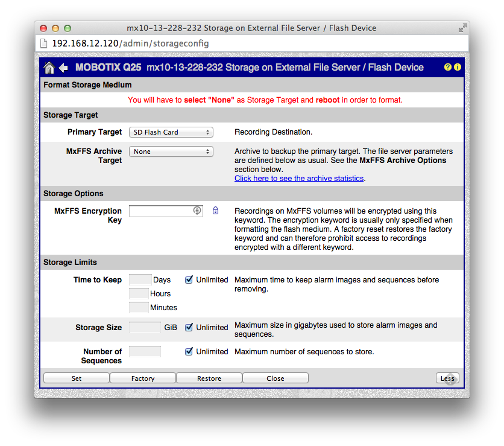Go back using the white arrow icon
Image resolution: width=504 pixels, height=446 pixels.
(x=63, y=68)
